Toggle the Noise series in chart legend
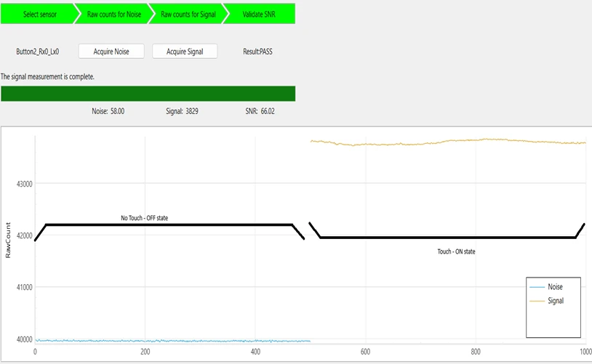The width and height of the screenshot is (592, 364). [x=554, y=287]
